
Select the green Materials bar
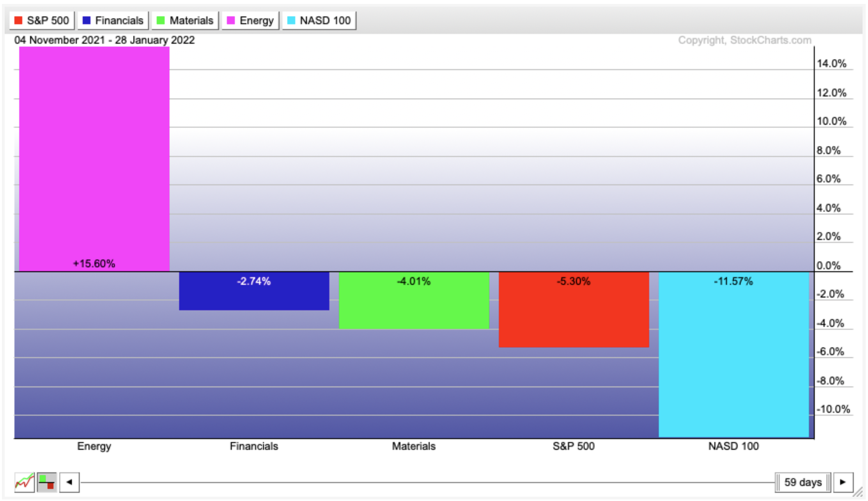click(414, 300)
